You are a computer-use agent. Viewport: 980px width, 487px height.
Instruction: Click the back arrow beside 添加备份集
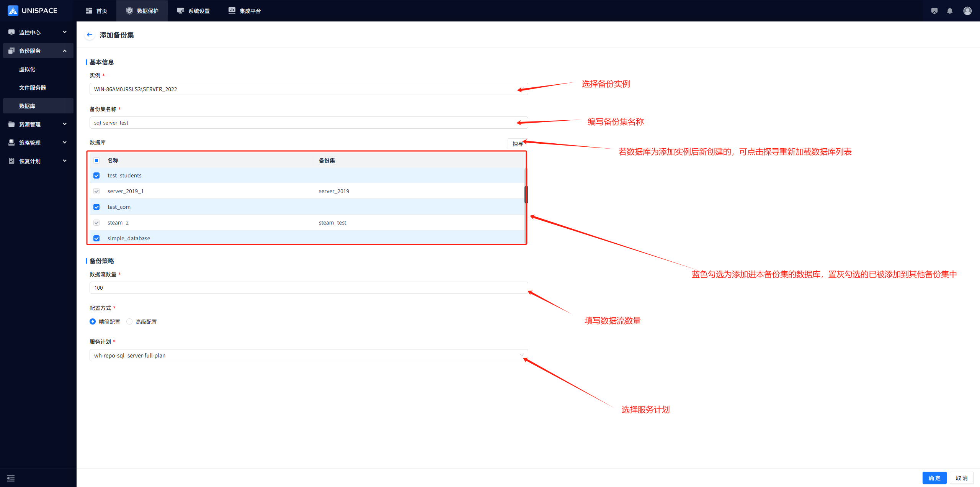coord(90,35)
